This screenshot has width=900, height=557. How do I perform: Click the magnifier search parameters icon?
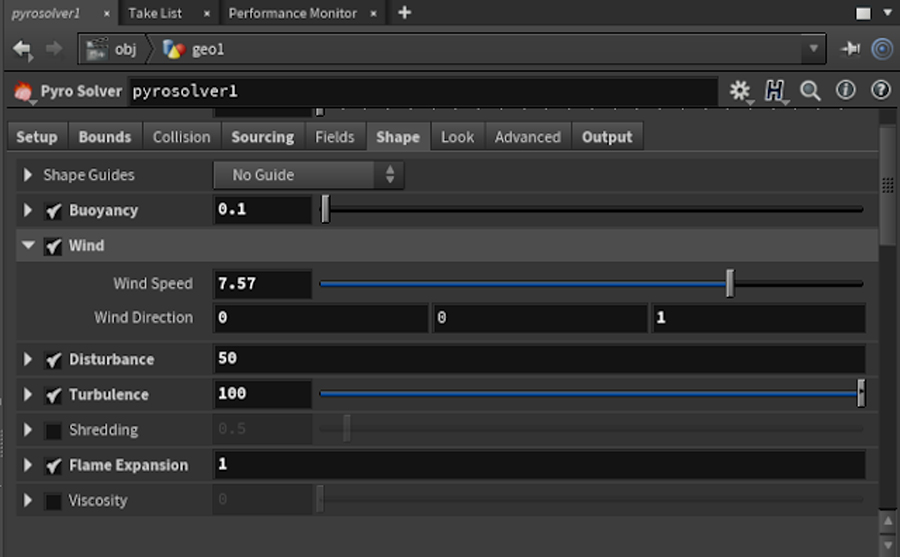(x=810, y=91)
